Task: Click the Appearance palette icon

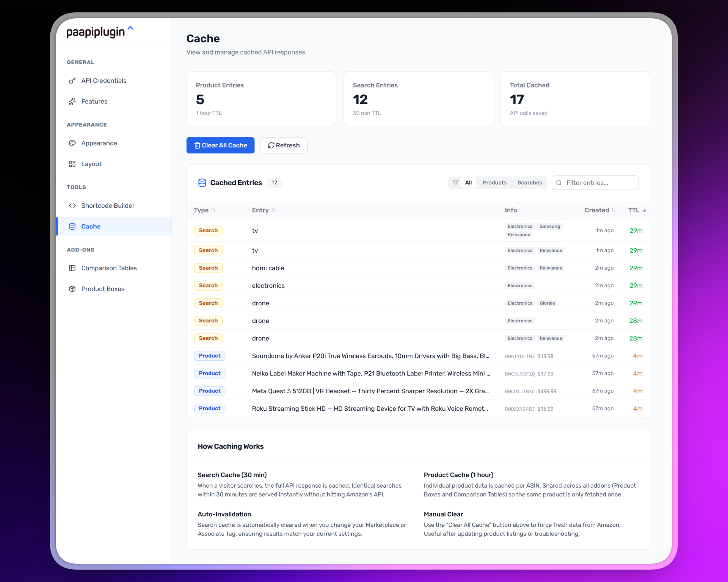Action: click(72, 143)
